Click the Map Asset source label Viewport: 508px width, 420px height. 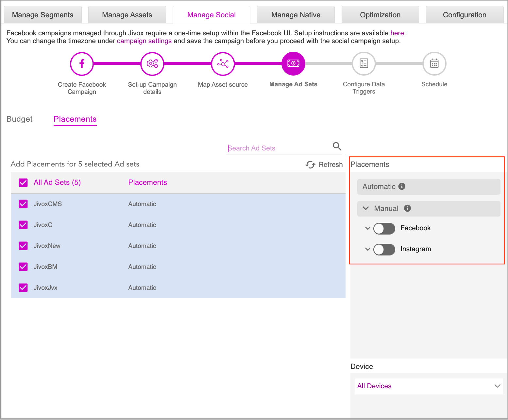pos(223,85)
